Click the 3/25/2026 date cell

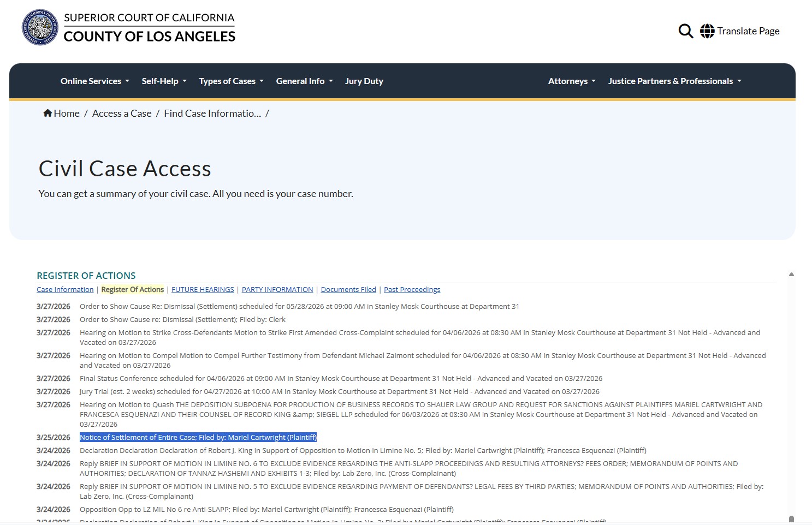[x=54, y=437]
